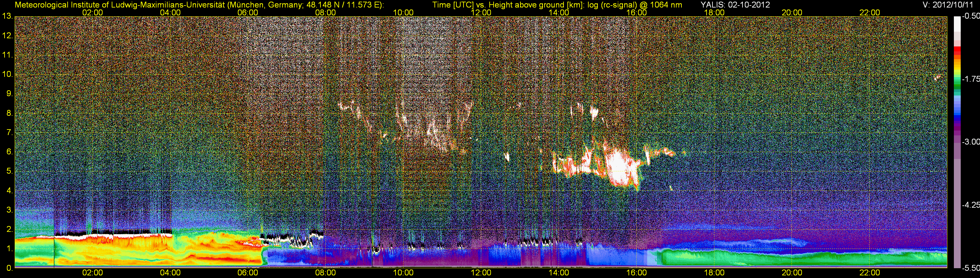Click the 'Time [UTC] vs. Height above ground' caption
Viewport: 980px width, 278px height.
coord(557,5)
